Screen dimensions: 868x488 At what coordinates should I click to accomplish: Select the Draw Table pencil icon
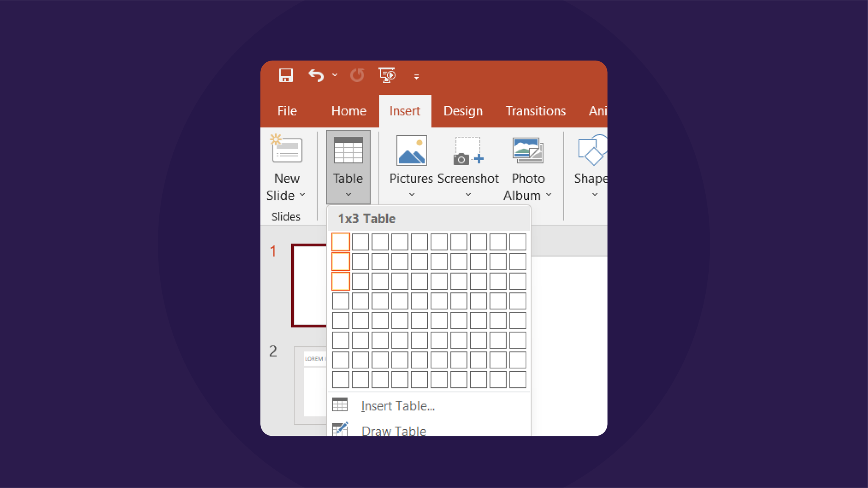coord(340,429)
